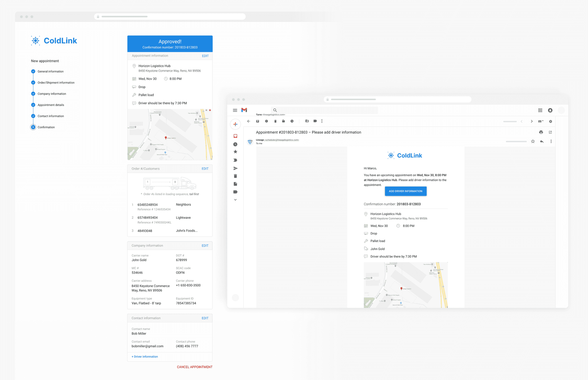Reply using the reply arrow icon
The image size is (588, 380).
tap(542, 141)
